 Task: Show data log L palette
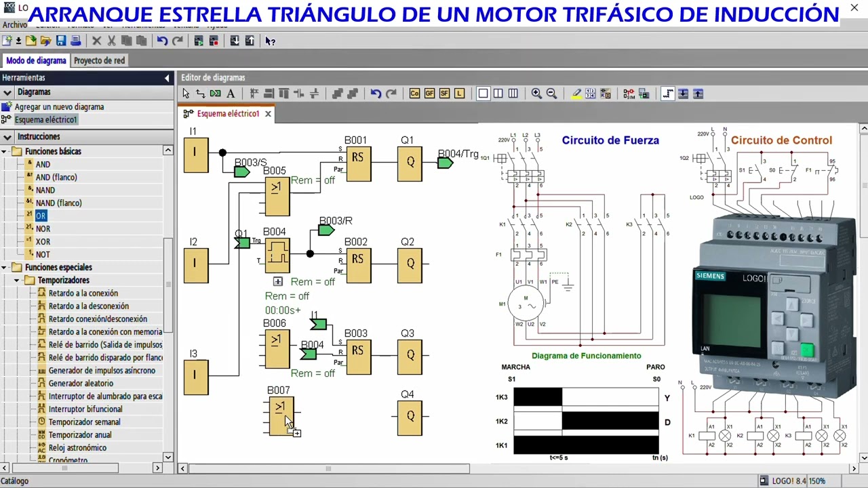click(x=459, y=94)
